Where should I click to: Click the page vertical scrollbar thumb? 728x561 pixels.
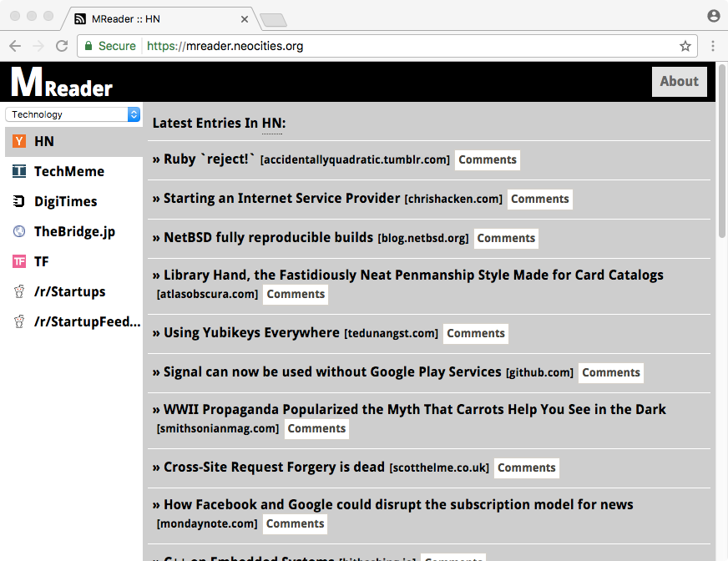pos(722,151)
